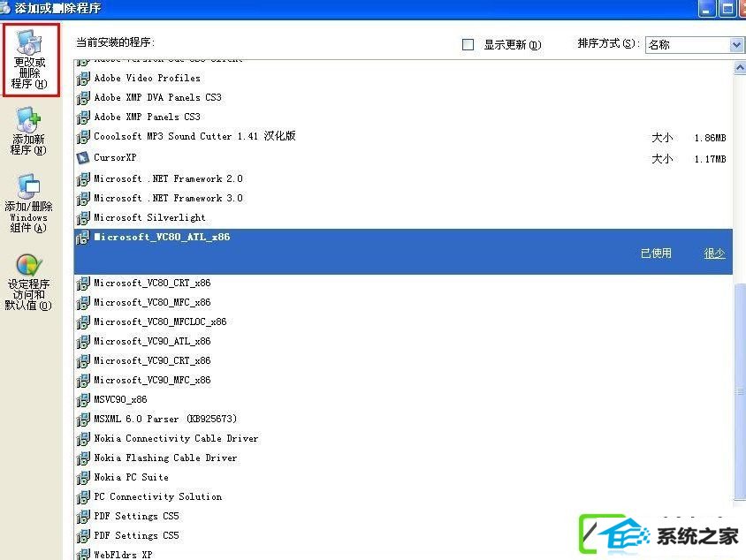Click the .NET Framework 2.0 icon

(x=83, y=178)
